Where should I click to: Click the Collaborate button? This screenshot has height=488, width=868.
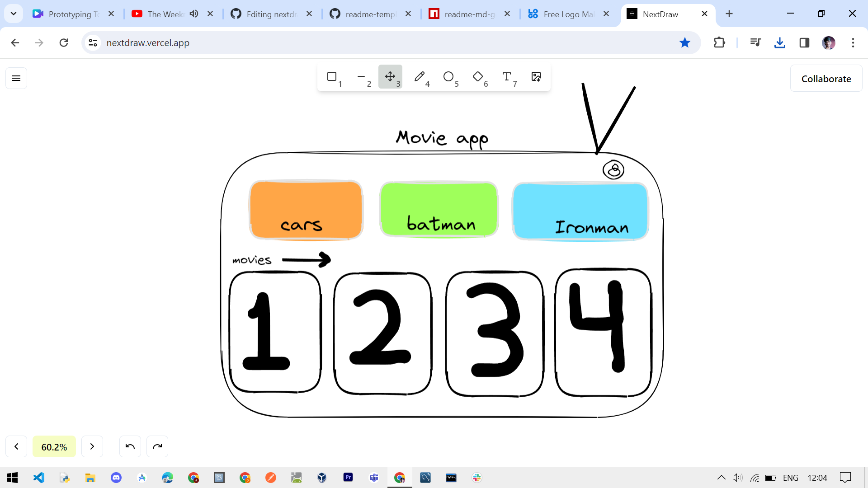point(826,79)
